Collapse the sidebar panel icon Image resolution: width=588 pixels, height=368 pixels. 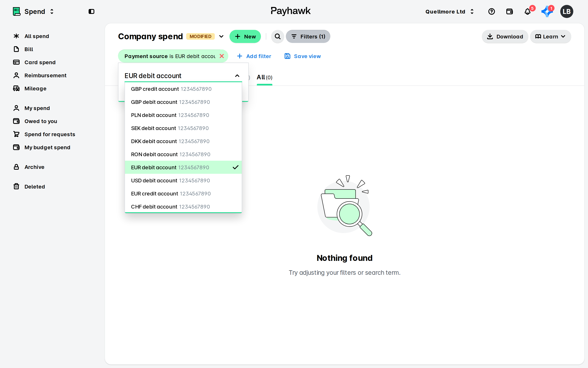(91, 11)
